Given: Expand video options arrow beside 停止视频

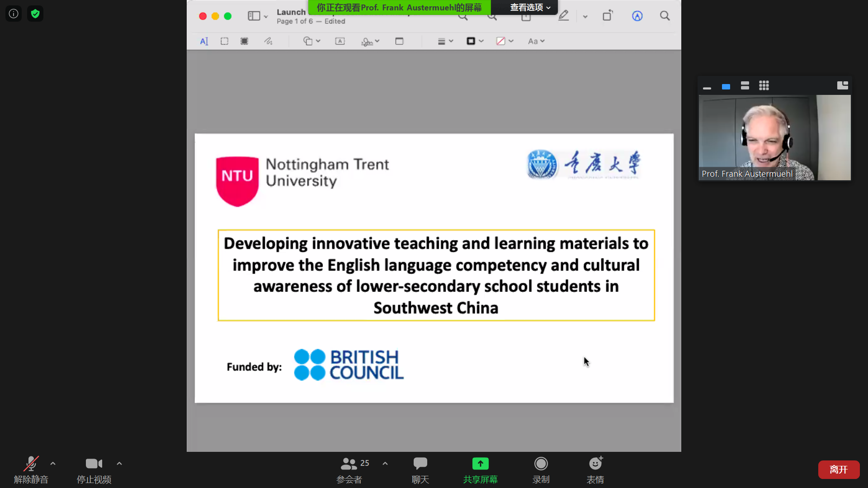Looking at the screenshot, I should point(119,464).
